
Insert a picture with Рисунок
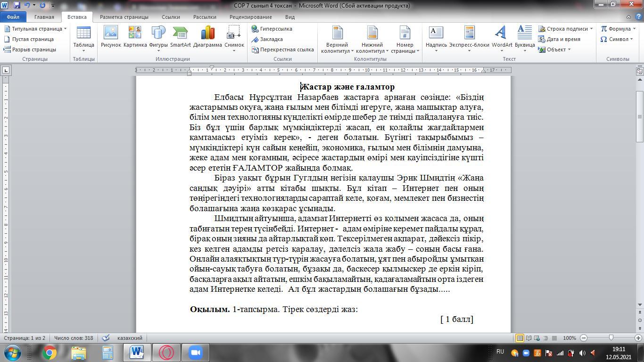click(x=111, y=37)
